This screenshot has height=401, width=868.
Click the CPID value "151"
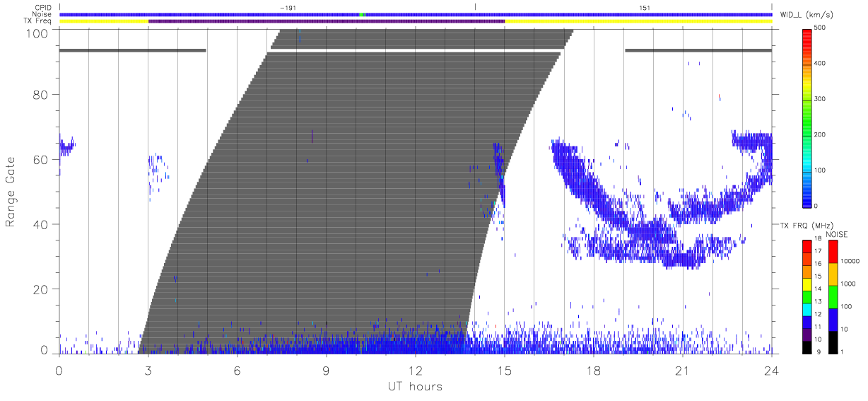tap(644, 8)
